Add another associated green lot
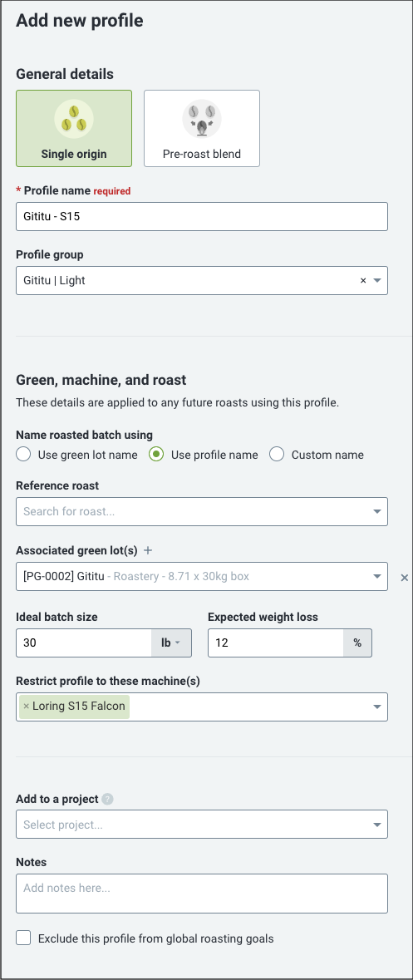 click(x=148, y=550)
